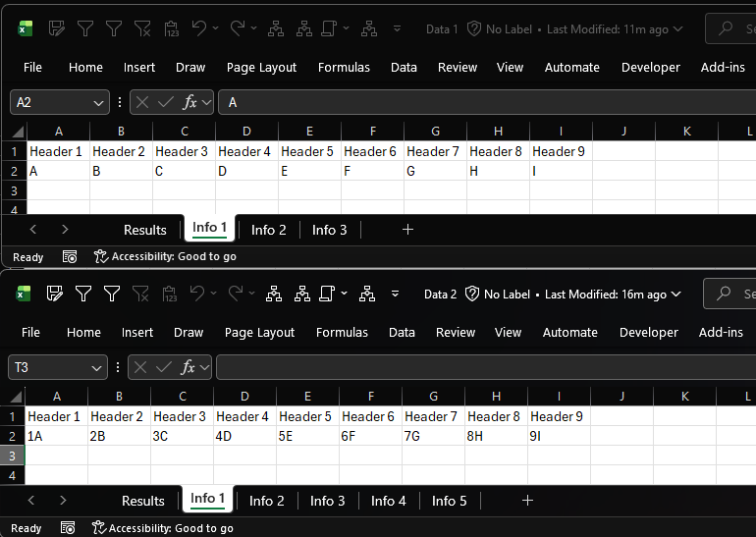
Task: Expand the Redo history dropdown in Data 1
Action: click(x=253, y=28)
